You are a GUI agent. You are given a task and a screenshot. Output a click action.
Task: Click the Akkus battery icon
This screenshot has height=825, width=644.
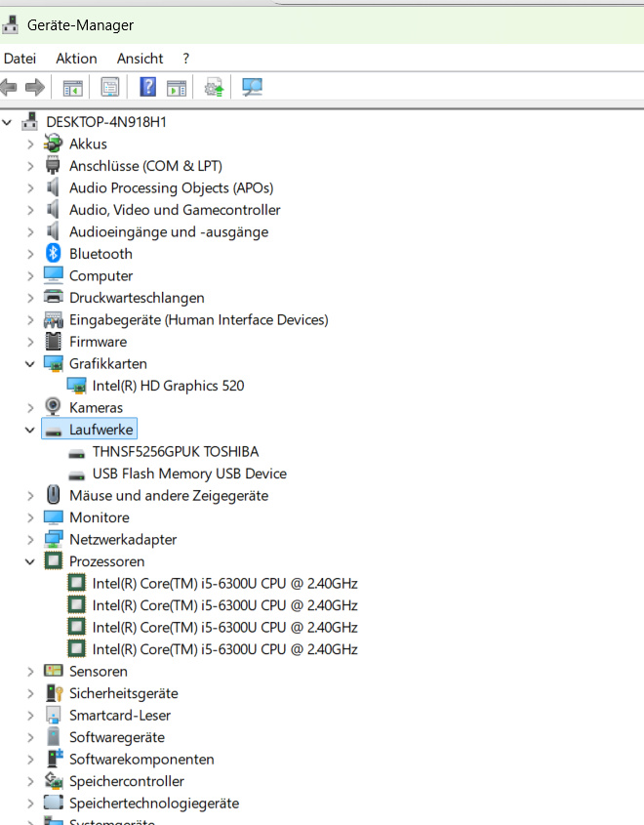click(53, 144)
